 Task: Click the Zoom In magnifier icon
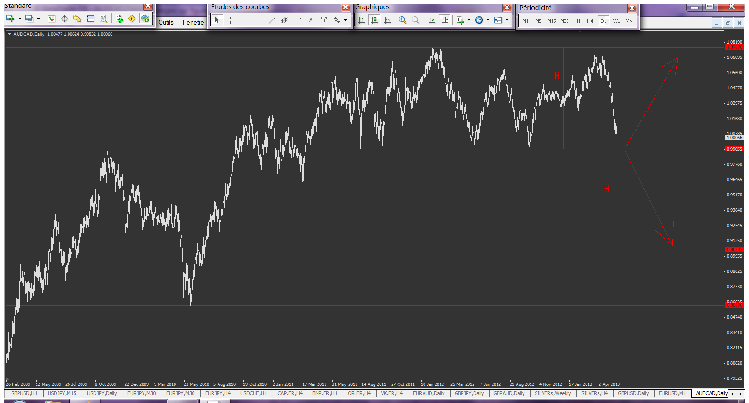point(403,20)
